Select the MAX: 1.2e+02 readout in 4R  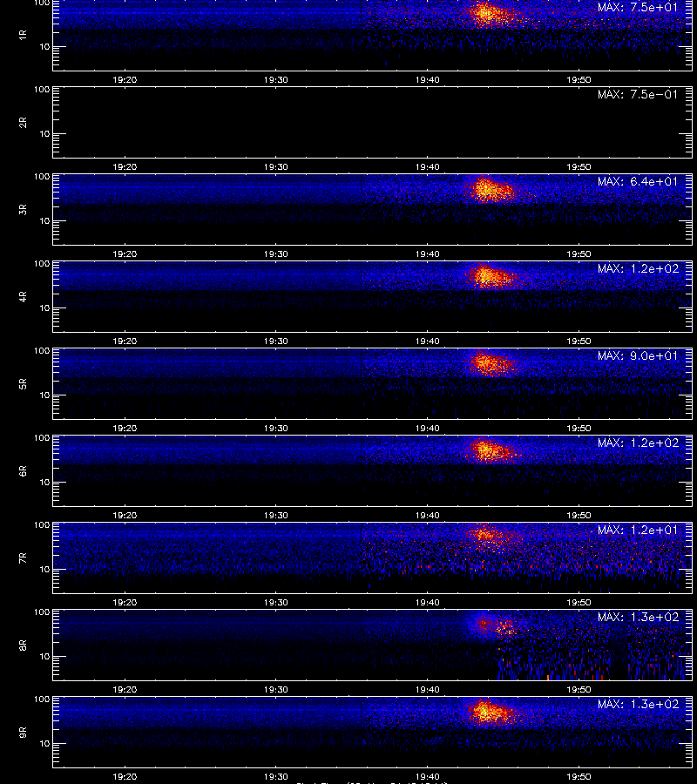click(638, 268)
